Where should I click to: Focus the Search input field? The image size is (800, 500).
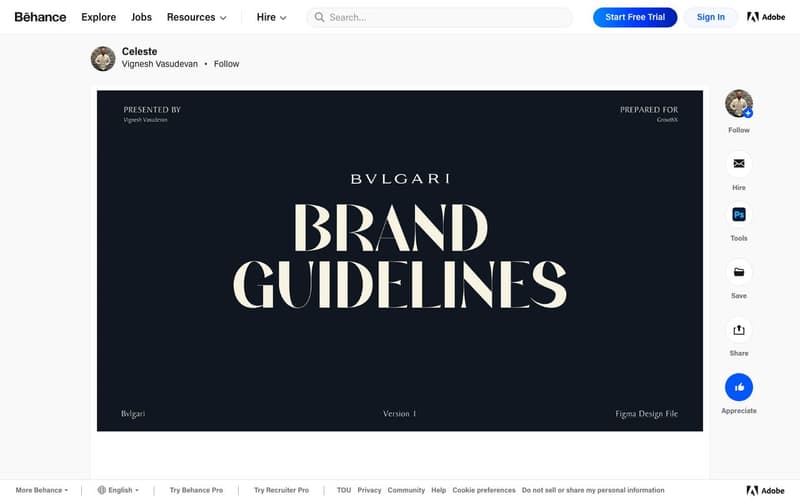click(x=440, y=17)
